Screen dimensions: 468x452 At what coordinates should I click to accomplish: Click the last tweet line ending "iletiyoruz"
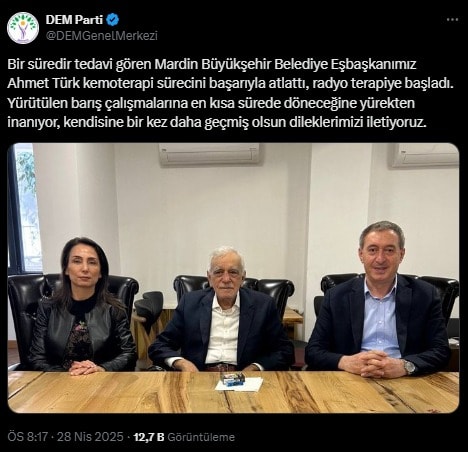(217, 122)
